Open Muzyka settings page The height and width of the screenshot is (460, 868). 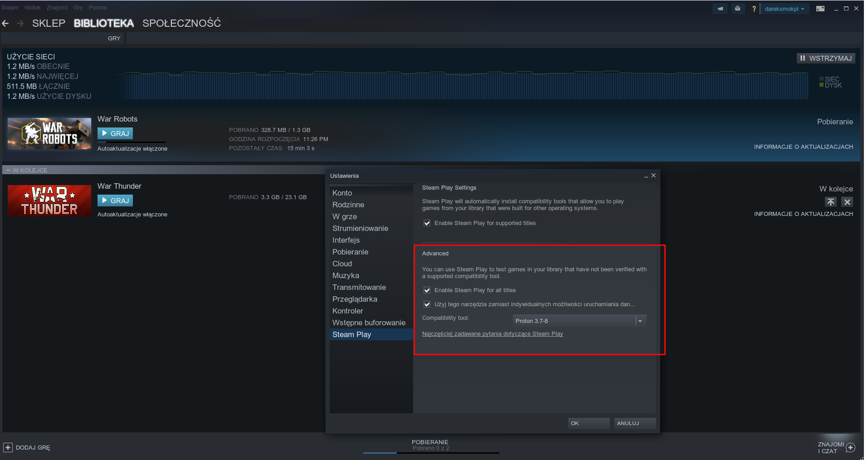(x=371, y=275)
